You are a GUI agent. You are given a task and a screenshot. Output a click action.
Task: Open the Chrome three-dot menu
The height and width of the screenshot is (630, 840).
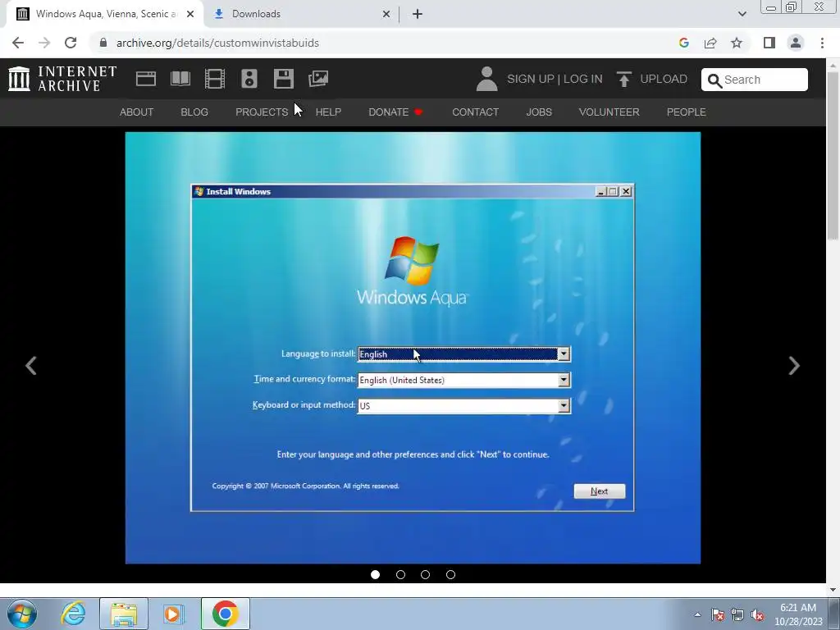click(x=822, y=43)
